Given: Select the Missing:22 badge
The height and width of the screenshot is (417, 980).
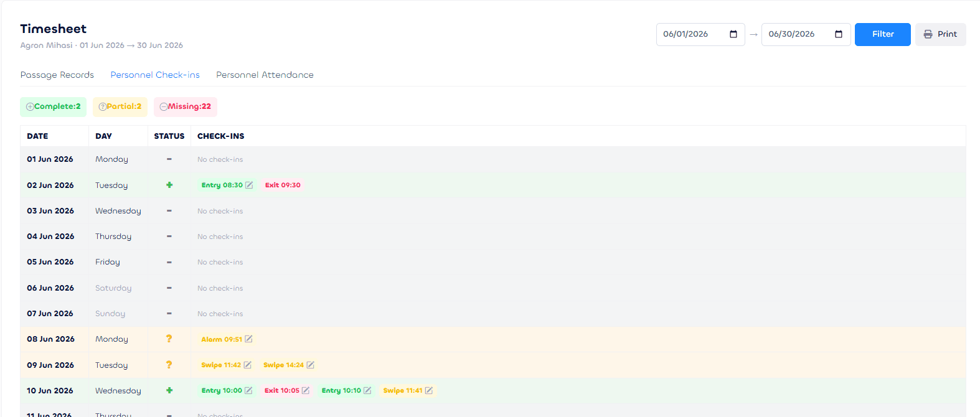Looking at the screenshot, I should pos(186,106).
